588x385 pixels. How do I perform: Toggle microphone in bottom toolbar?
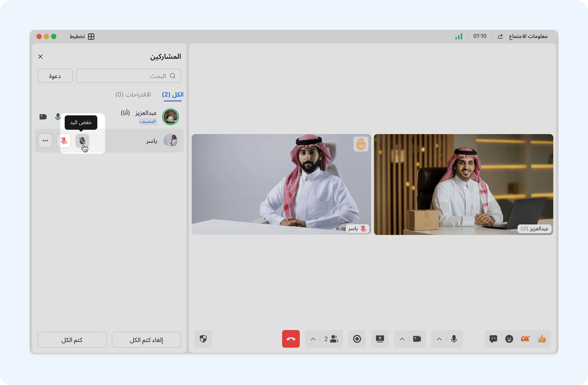click(x=454, y=339)
